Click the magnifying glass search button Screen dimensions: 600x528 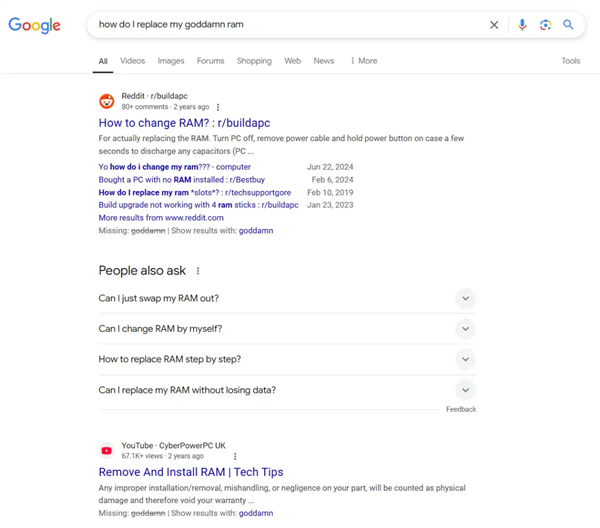coord(568,25)
